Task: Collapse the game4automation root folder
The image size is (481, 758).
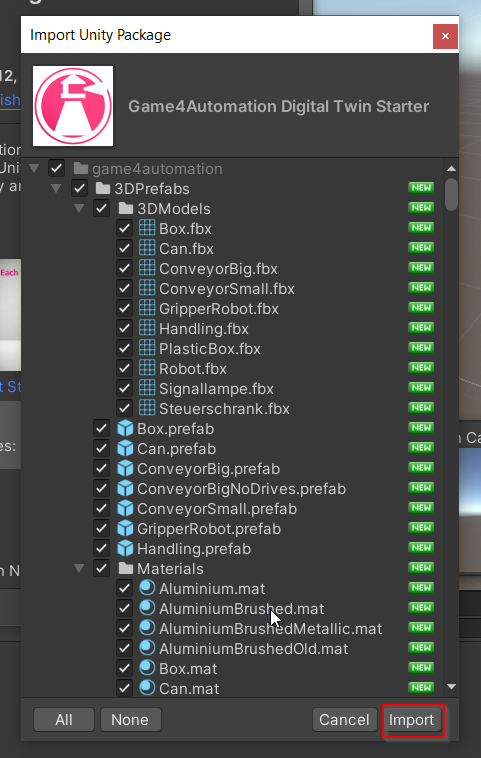Action: point(34,168)
